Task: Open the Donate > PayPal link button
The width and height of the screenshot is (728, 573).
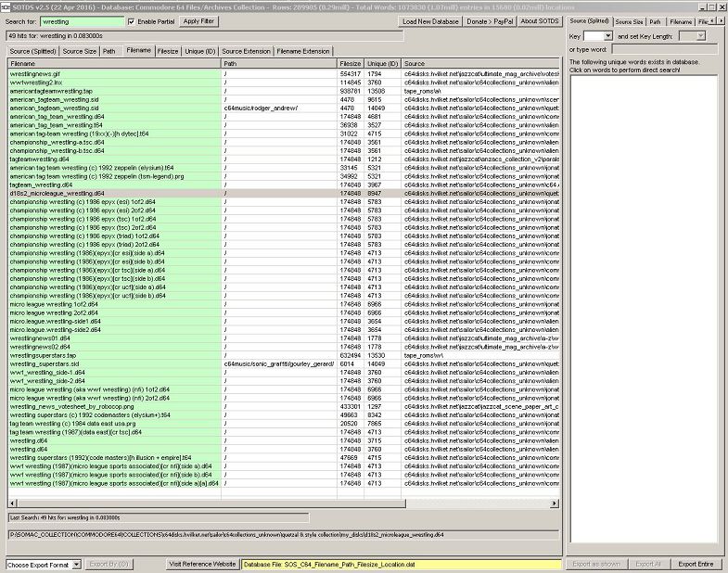Action: 492,20
